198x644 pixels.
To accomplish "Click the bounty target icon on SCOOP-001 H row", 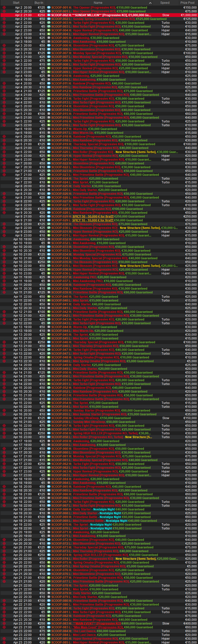I will pos(4,8).
